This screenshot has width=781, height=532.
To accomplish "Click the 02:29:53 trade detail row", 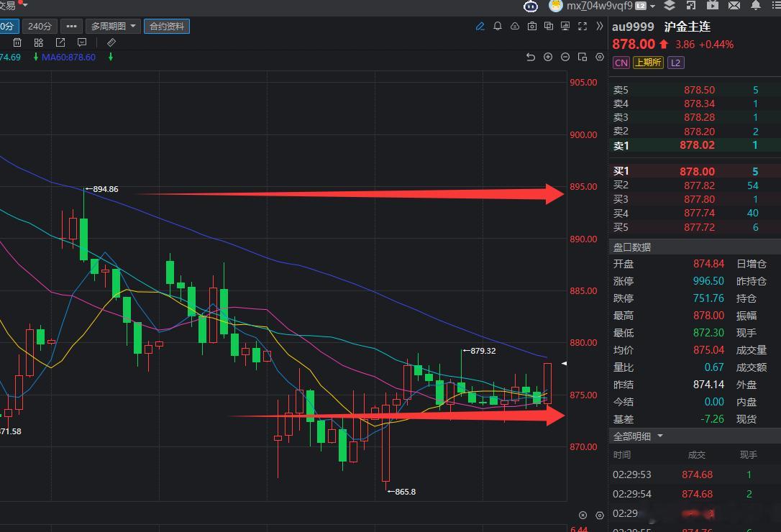I will coord(695,474).
